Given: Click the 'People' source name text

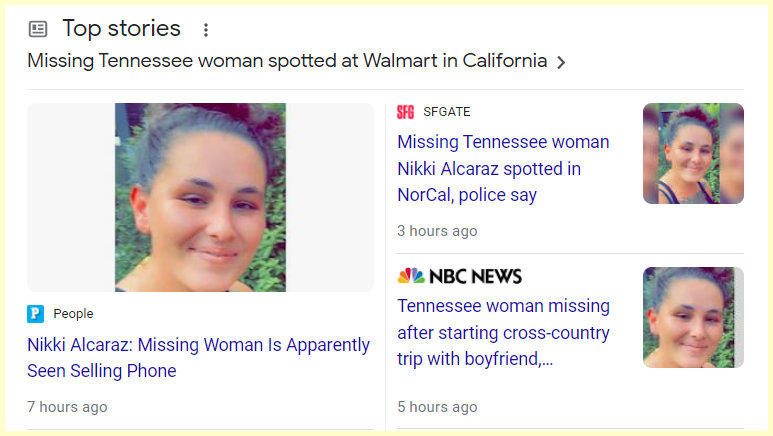Looking at the screenshot, I should click(73, 314).
